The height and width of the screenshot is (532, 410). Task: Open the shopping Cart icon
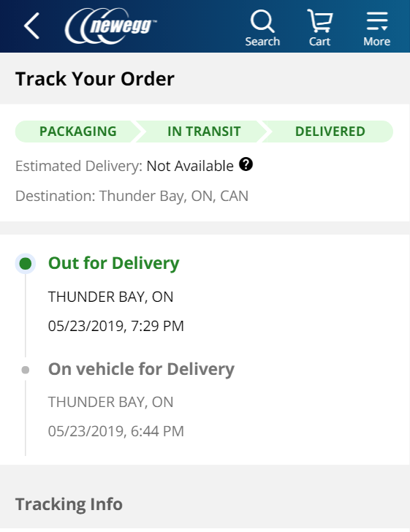319,20
